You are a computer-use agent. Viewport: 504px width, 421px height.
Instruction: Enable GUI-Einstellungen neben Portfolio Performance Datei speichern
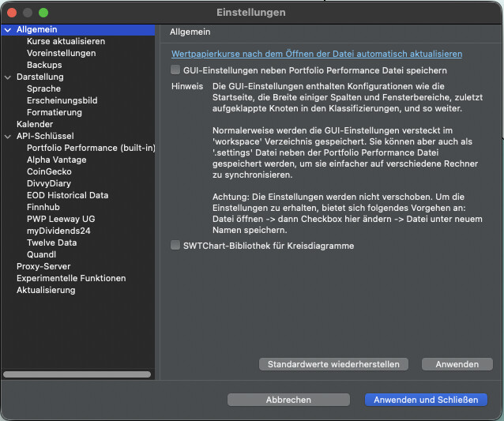pyautogui.click(x=176, y=70)
